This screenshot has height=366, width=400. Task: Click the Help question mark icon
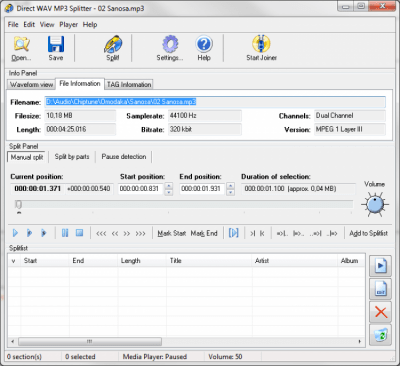coord(204,44)
